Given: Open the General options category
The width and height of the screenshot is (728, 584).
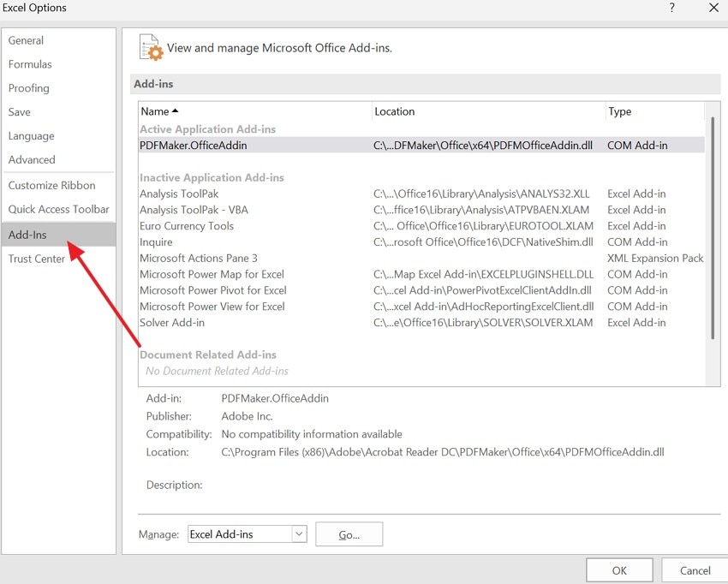Looking at the screenshot, I should [26, 40].
